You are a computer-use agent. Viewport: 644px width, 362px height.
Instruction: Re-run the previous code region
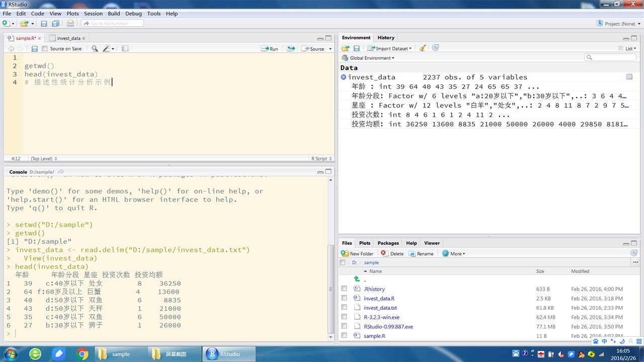click(x=291, y=49)
